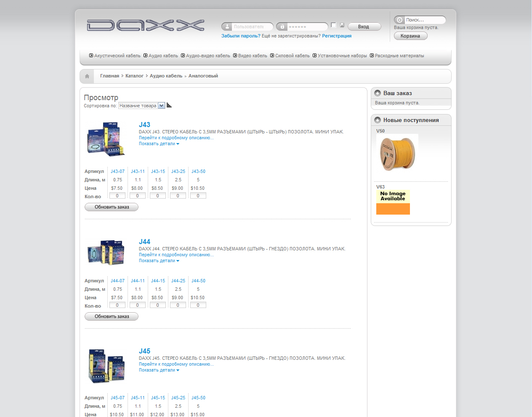532x417 pixels.
Task: Click the home icon in breadcrumb bar
Action: point(87,76)
